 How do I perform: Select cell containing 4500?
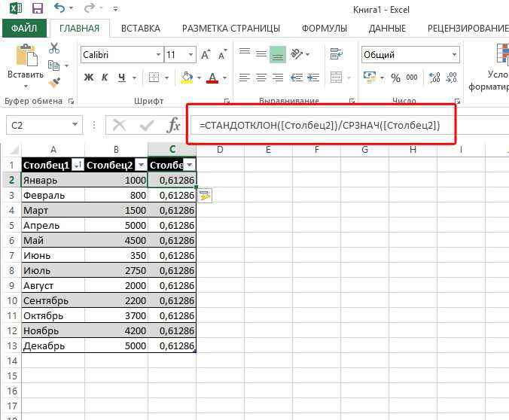[116, 241]
